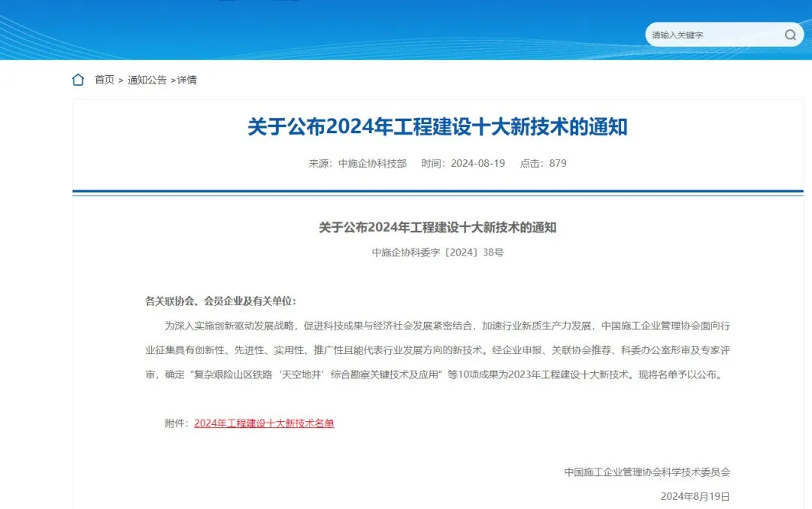Open the 通知公告 breadcrumb link

point(147,80)
